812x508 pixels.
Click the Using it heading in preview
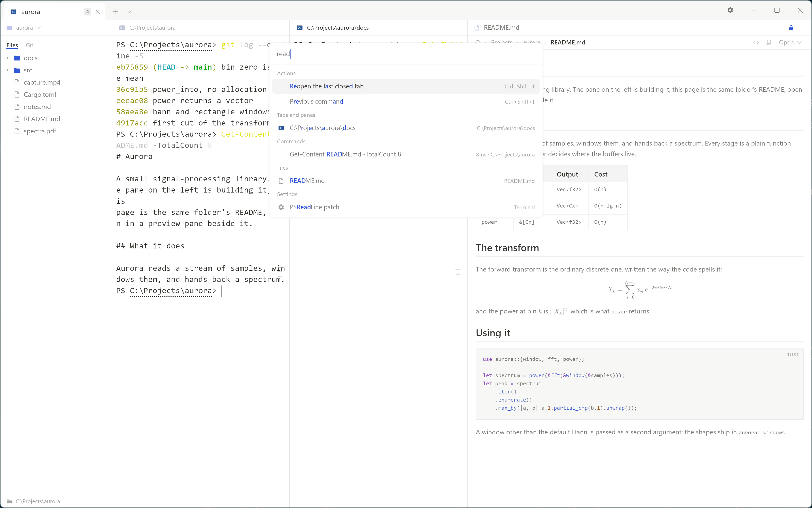(x=493, y=333)
